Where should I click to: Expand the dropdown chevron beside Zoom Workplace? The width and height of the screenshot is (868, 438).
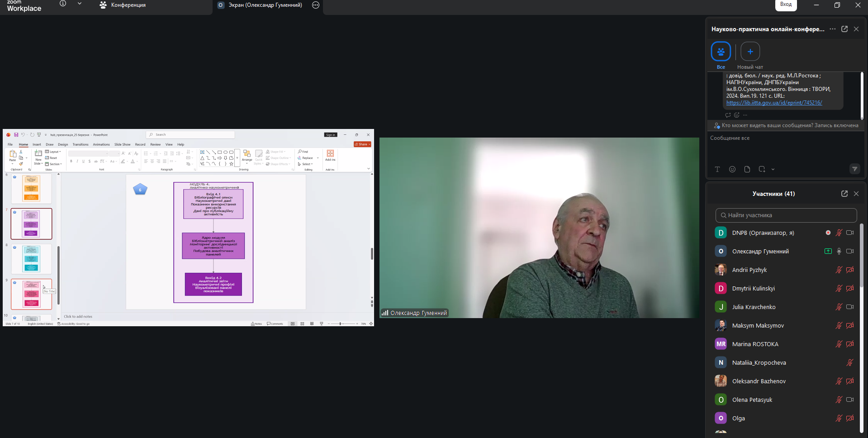[x=80, y=4]
